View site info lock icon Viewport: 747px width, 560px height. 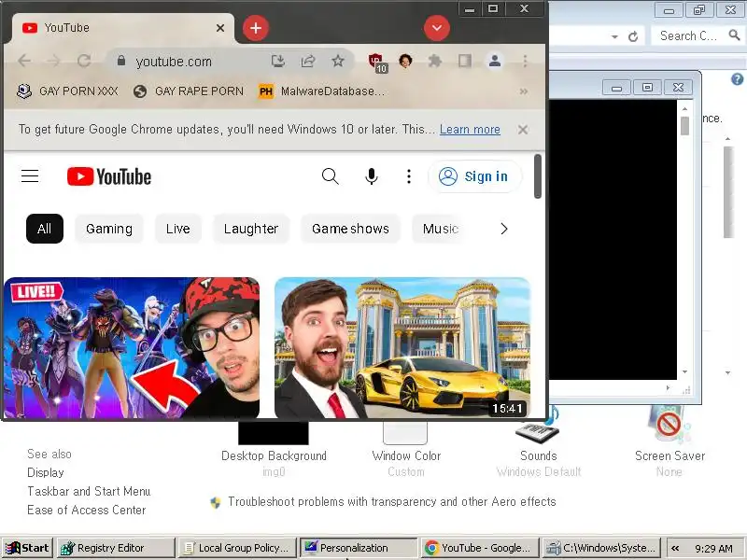point(121,61)
